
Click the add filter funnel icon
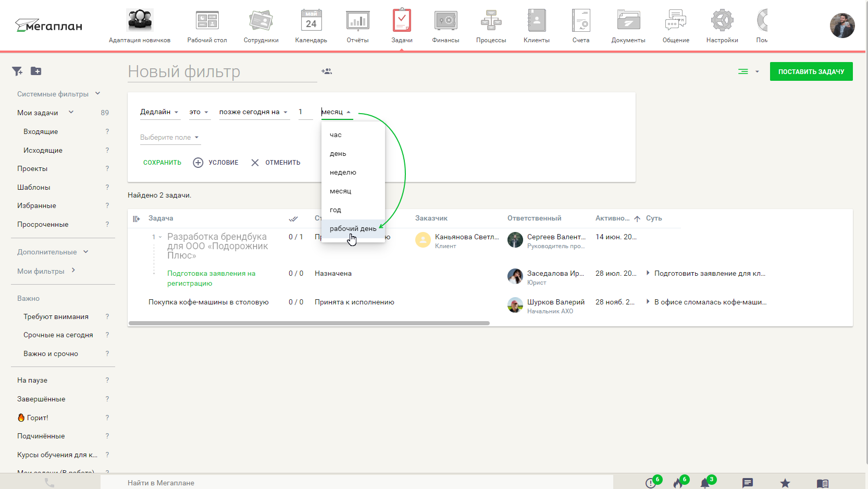coord(17,71)
